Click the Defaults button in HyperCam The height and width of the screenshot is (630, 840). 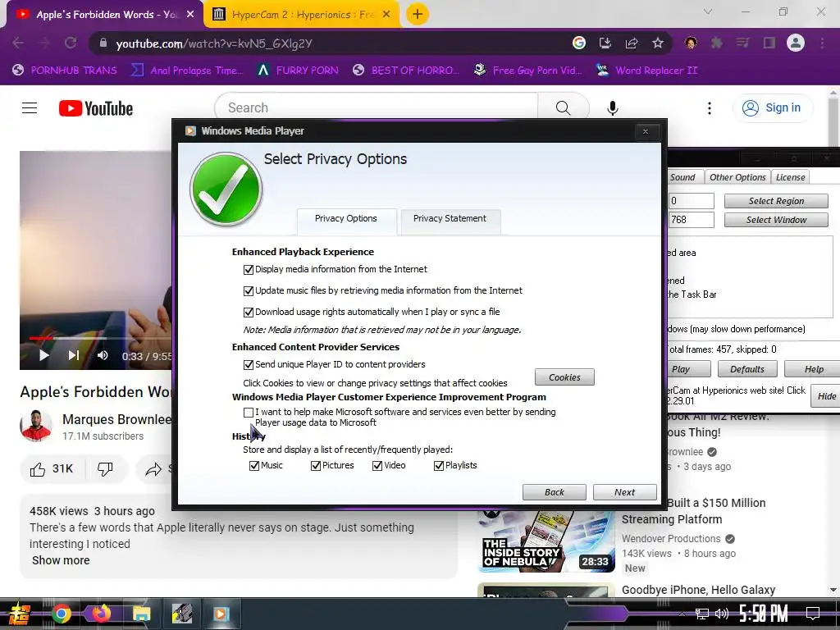pyautogui.click(x=747, y=369)
